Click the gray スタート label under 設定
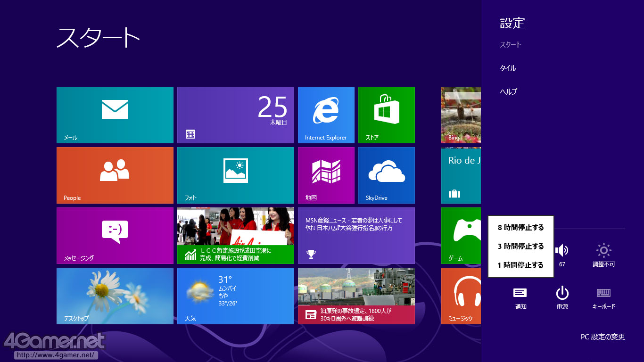Screen dimensions: 644x362 [x=511, y=45]
